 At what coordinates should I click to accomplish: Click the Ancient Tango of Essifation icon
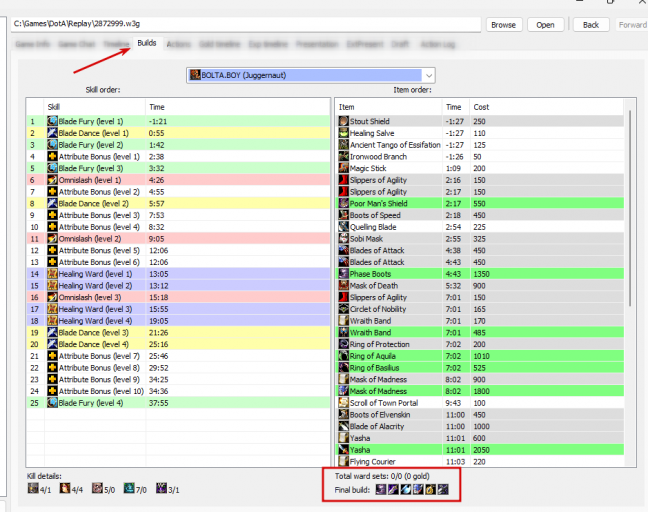[343, 145]
